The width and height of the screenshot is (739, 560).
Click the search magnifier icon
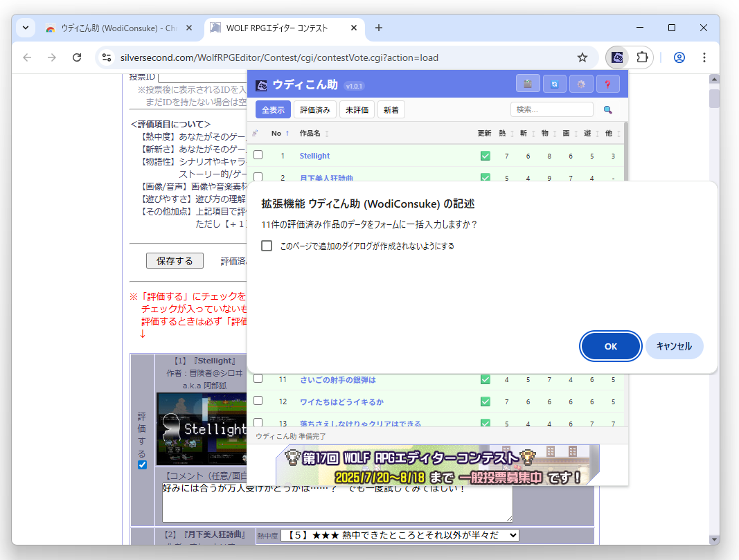pos(608,109)
